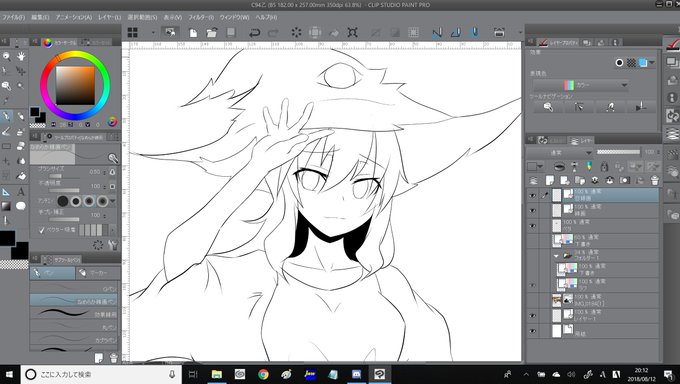Click the Open file folder icon
The height and width of the screenshot is (384, 680).
coord(212,33)
